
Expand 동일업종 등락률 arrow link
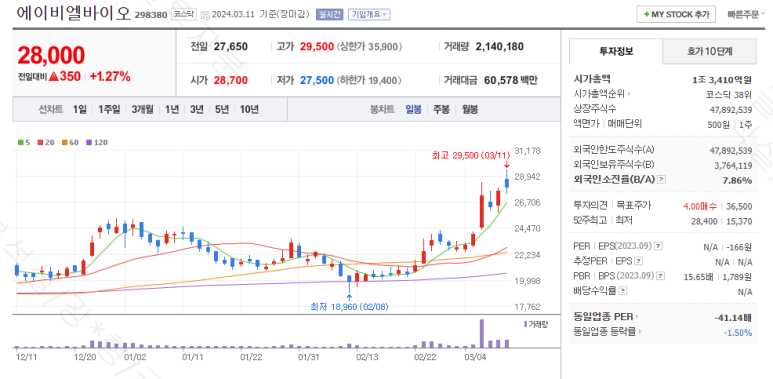point(608,332)
